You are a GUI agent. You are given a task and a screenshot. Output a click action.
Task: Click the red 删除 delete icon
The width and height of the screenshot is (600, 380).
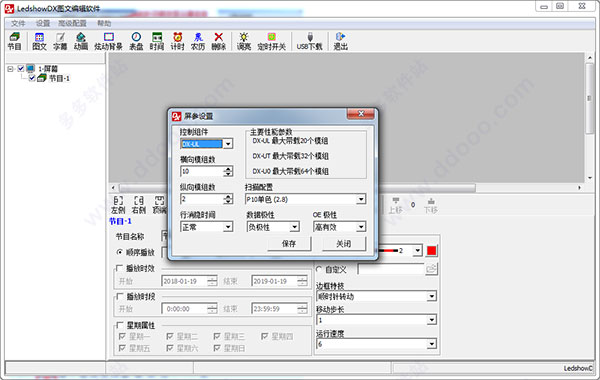(x=218, y=41)
